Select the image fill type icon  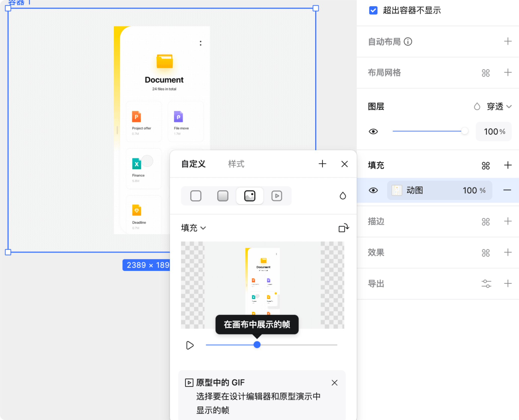click(250, 196)
